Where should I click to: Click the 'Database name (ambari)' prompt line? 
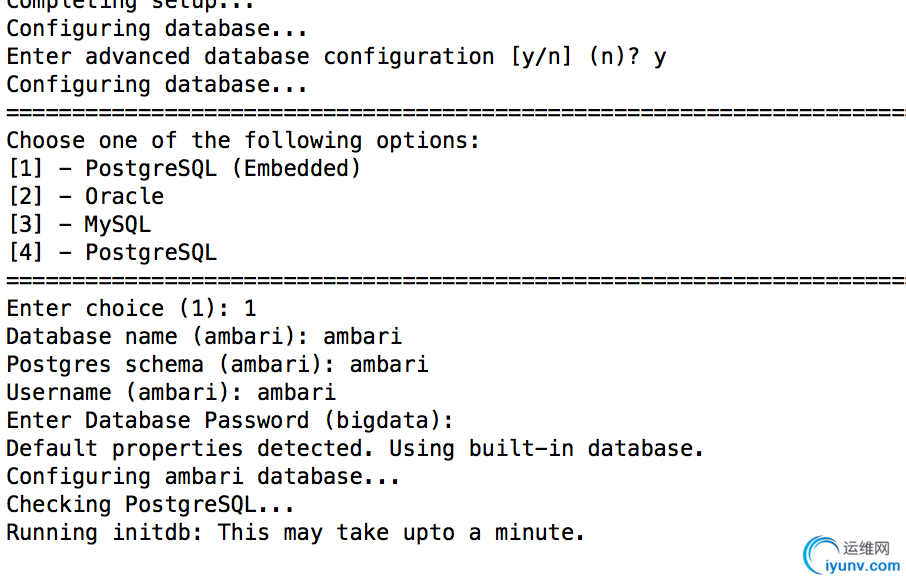[204, 336]
